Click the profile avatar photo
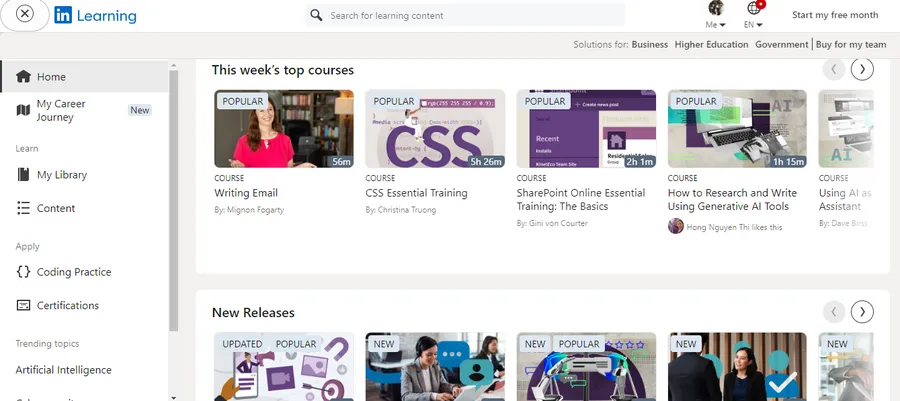The width and height of the screenshot is (900, 401). pyautogui.click(x=715, y=8)
